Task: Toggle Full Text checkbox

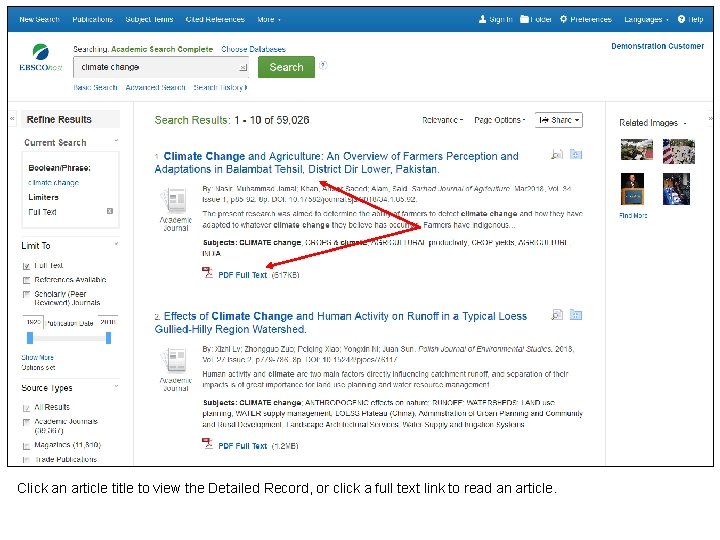Action: 26,266
